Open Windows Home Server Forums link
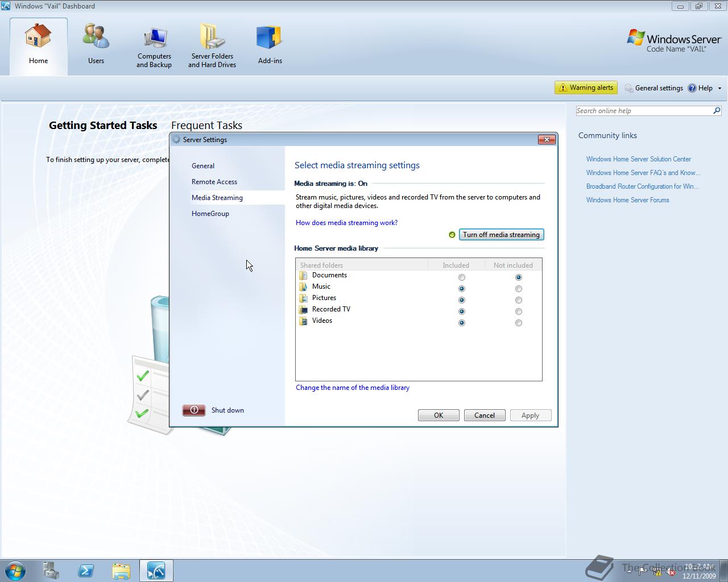 pyautogui.click(x=628, y=200)
